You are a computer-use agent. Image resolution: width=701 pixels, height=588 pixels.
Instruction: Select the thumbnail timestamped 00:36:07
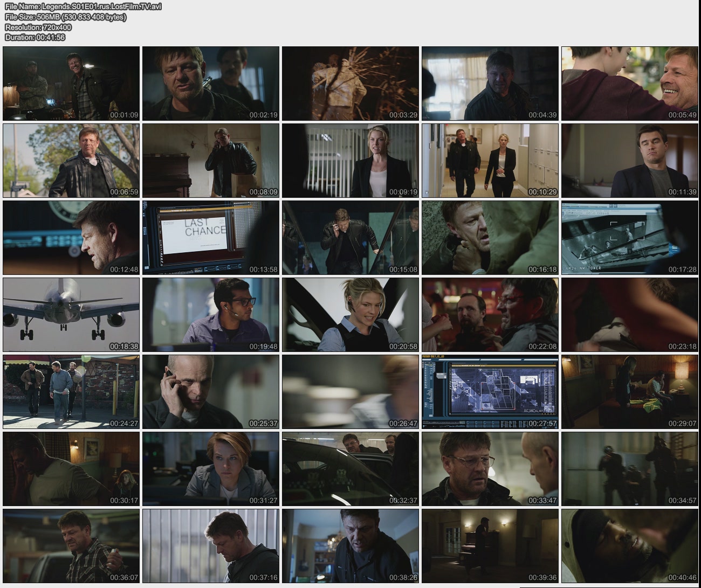[71, 546]
